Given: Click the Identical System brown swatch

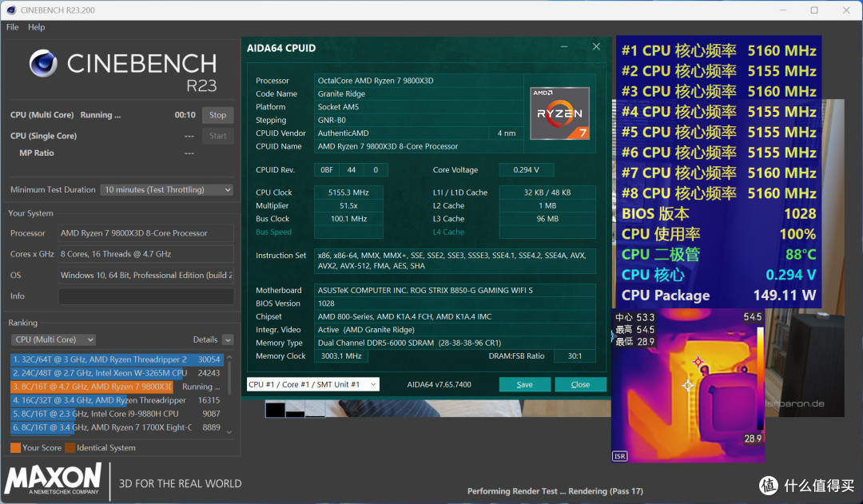Looking at the screenshot, I should pyautogui.click(x=70, y=448).
